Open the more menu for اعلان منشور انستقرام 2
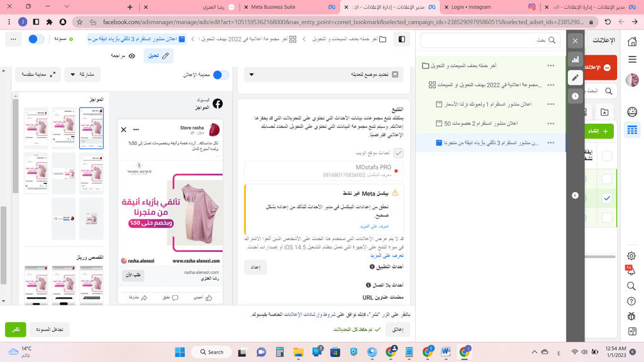This screenshot has height=362, width=644. 551,124
